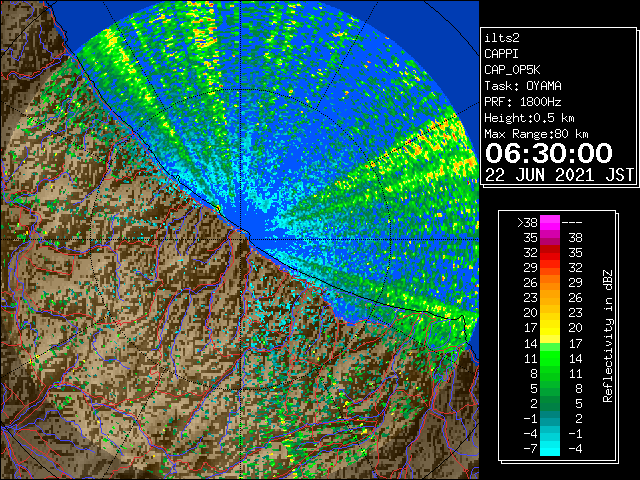Click the red 32 dBZ legend swatch
This screenshot has height=480, width=640.
tap(550, 253)
